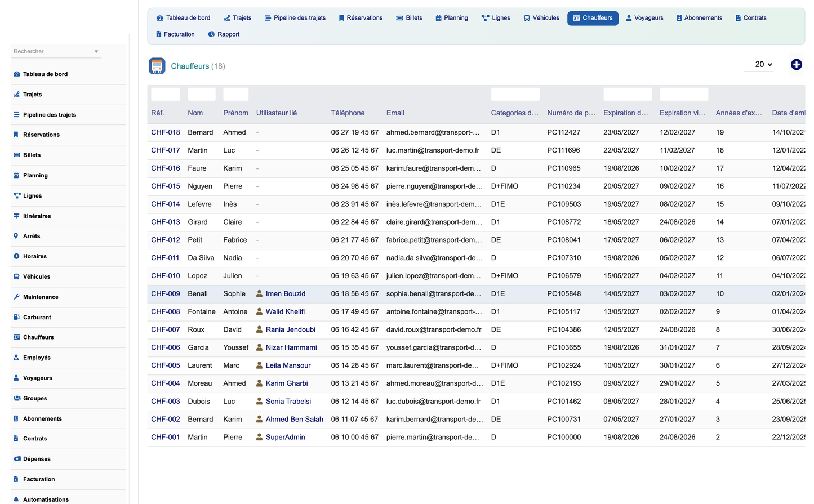Open chauffeur record CHF-018

click(x=166, y=132)
